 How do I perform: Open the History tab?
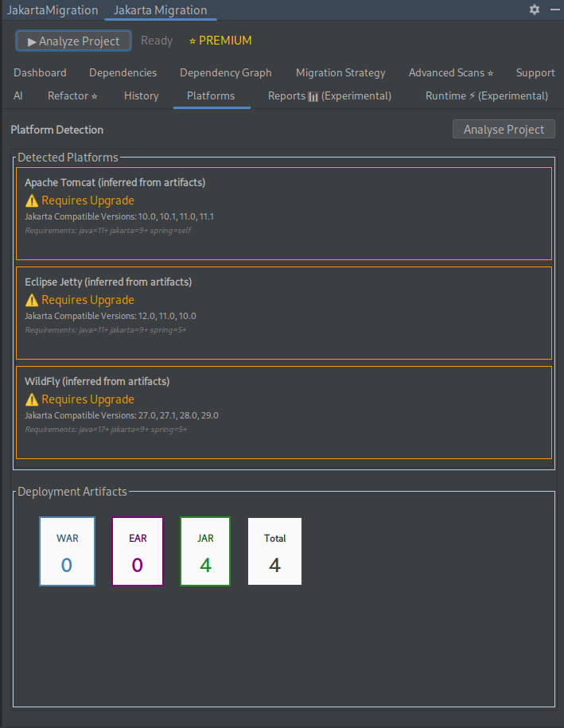click(x=141, y=95)
